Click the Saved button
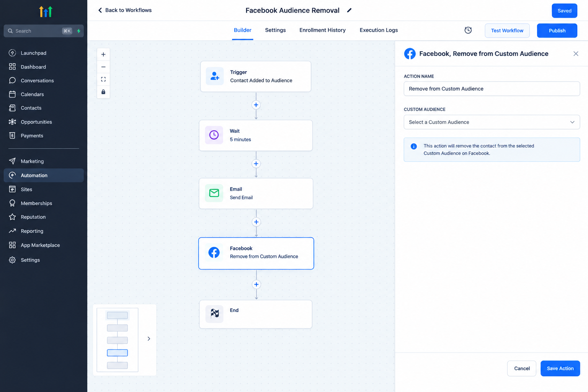Screen dimensions: 588x392 click(x=565, y=11)
